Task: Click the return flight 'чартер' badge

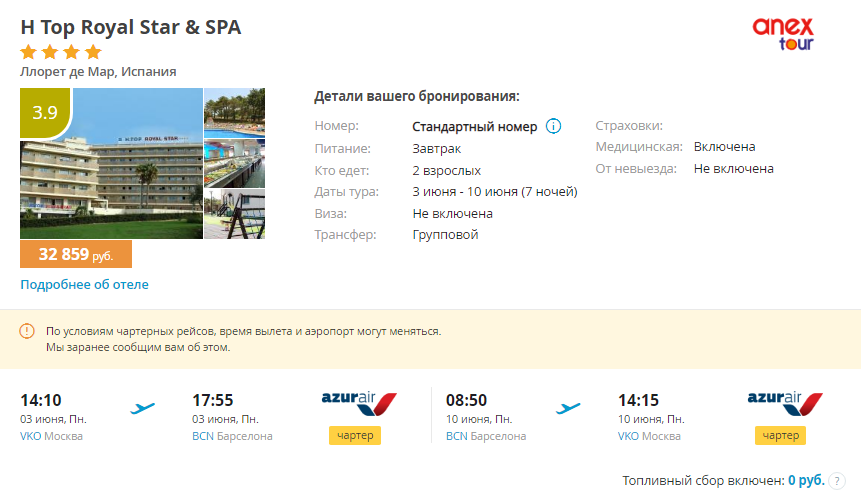Action: click(x=780, y=436)
